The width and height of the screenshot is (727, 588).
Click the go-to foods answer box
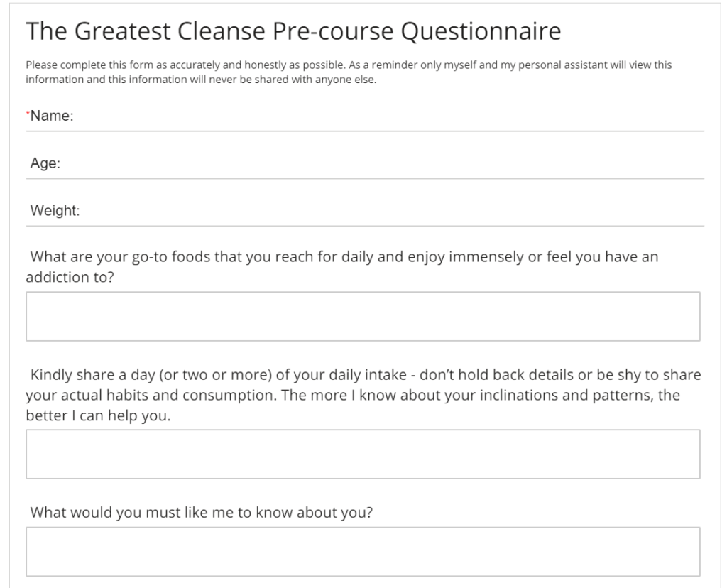click(x=363, y=316)
